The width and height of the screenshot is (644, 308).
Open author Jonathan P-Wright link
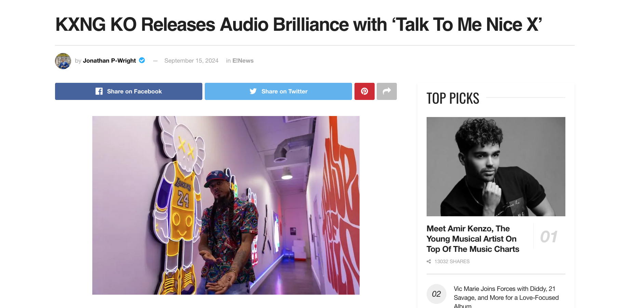click(109, 61)
